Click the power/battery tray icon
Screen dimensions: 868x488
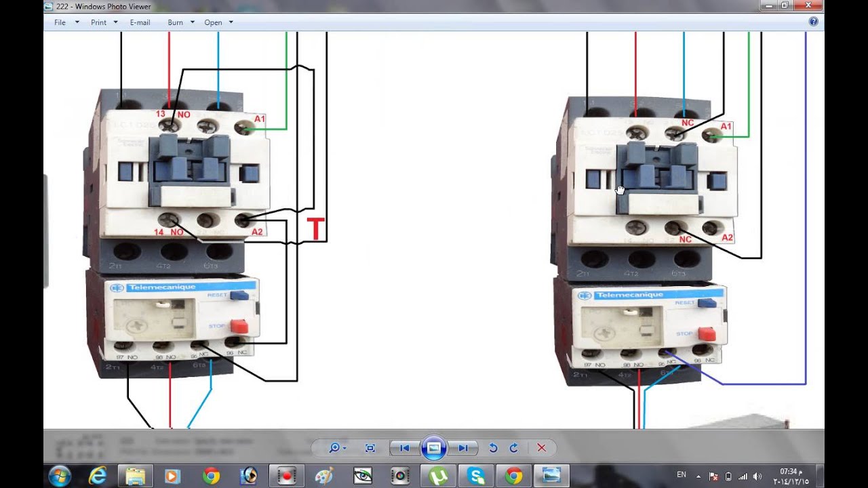click(728, 476)
